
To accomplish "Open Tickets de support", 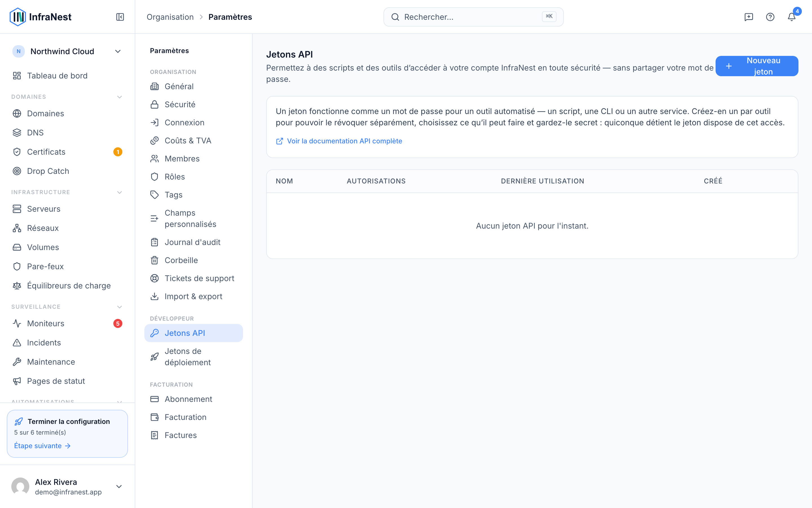I will tap(194, 278).
